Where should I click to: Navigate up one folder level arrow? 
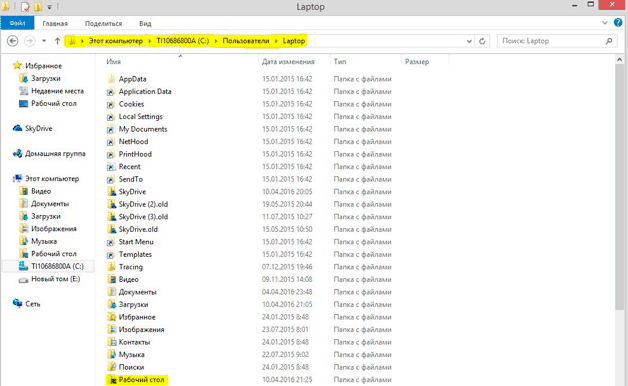[57, 41]
